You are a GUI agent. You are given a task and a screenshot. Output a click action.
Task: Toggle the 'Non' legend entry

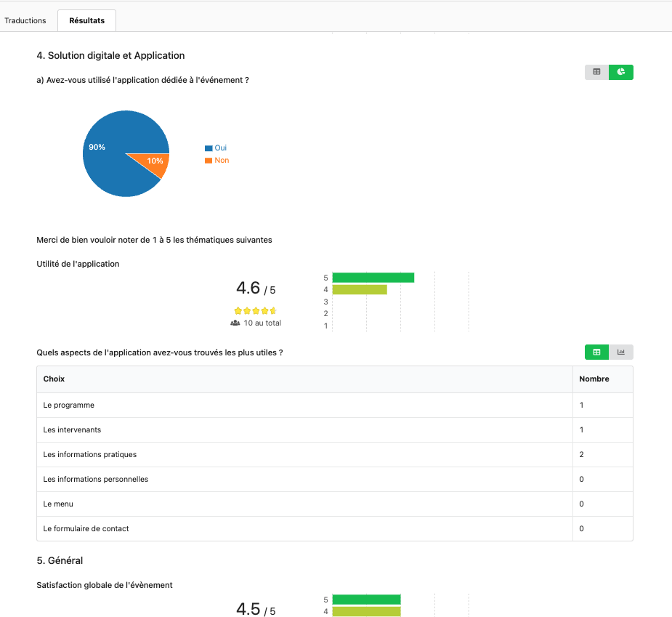(x=216, y=160)
